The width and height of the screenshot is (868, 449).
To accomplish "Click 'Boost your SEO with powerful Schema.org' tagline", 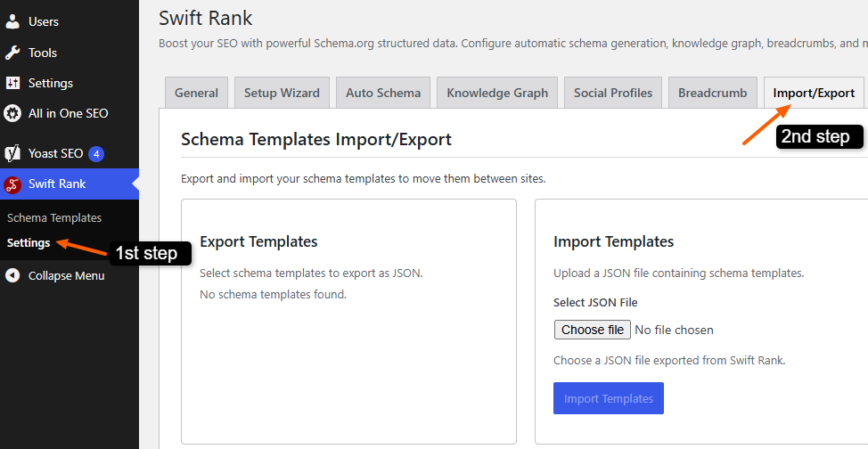I will (x=513, y=43).
